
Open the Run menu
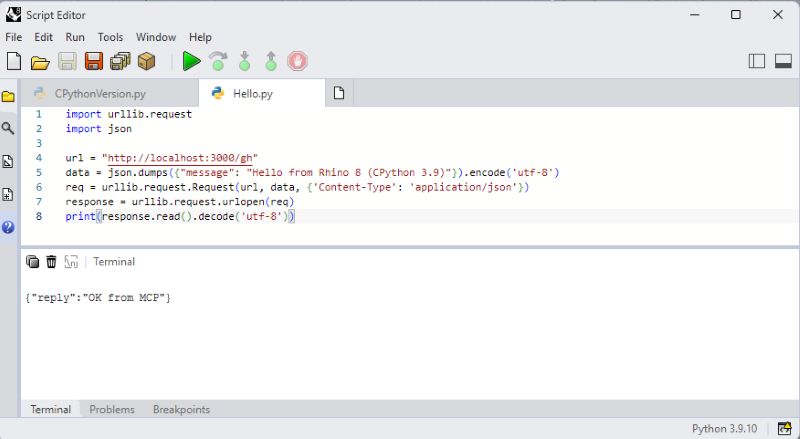click(75, 37)
